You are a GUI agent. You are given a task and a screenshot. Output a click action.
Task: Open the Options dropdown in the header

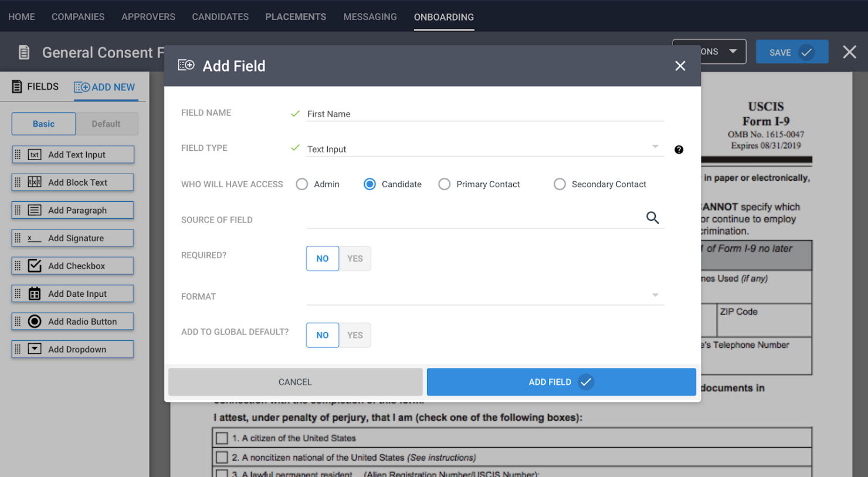(x=733, y=52)
